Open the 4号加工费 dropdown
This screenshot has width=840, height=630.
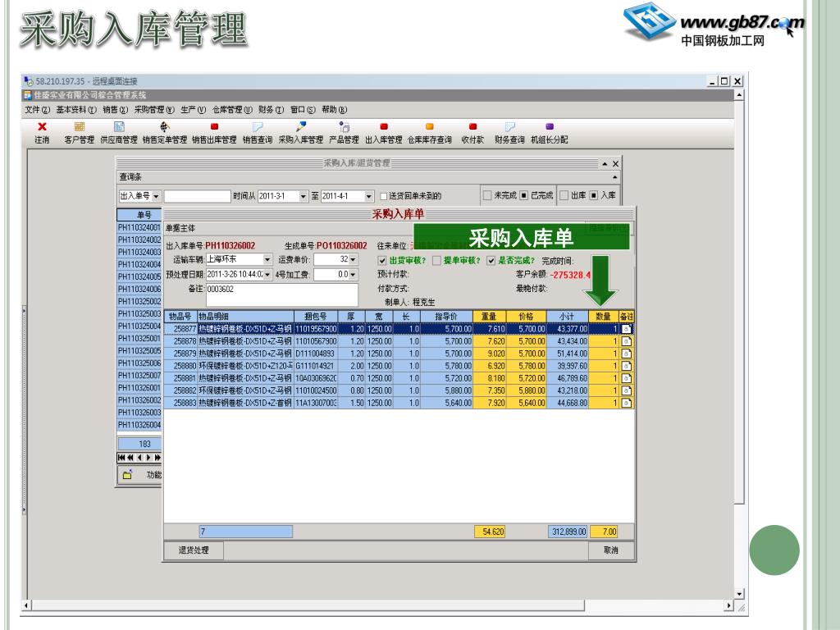[353, 275]
